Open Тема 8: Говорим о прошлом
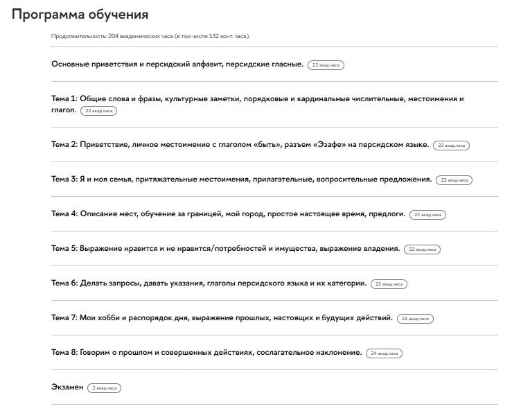The image size is (530, 420). tap(206, 352)
